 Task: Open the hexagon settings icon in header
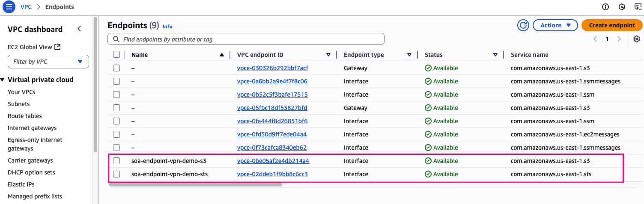(622, 7)
